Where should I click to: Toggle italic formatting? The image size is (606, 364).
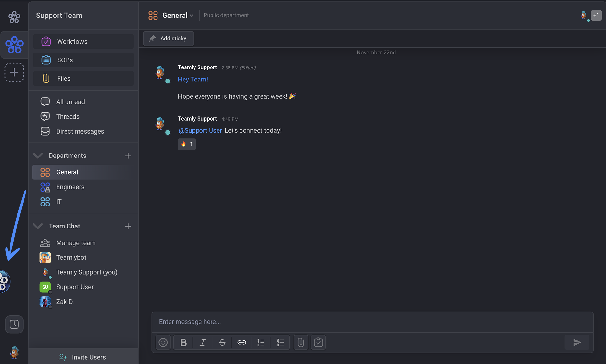point(203,342)
